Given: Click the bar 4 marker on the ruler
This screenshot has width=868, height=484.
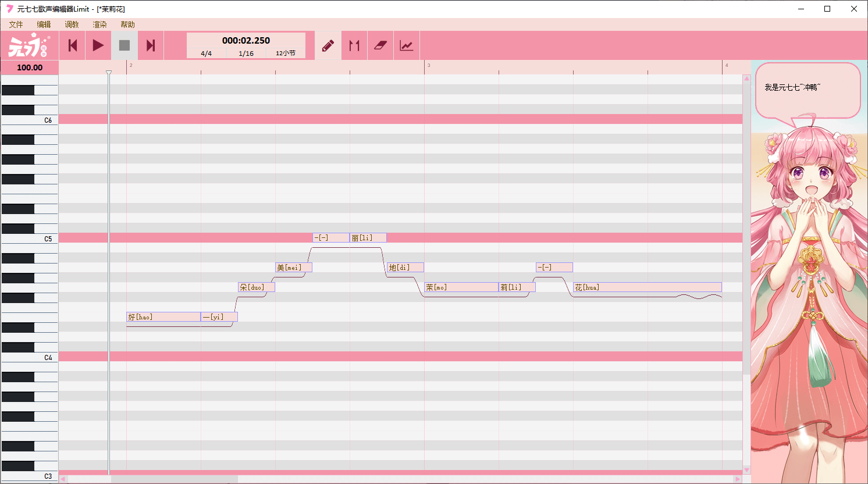Looking at the screenshot, I should (726, 66).
